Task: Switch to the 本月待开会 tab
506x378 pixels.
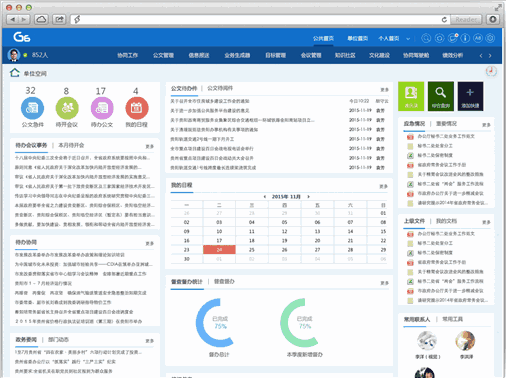Action: pyautogui.click(x=71, y=145)
